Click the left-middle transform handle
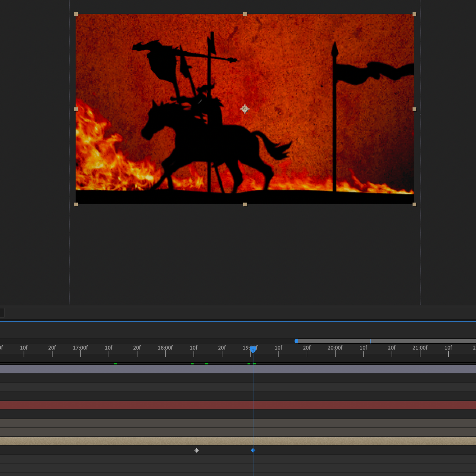Screen dimensions: 476x476 tap(76, 109)
